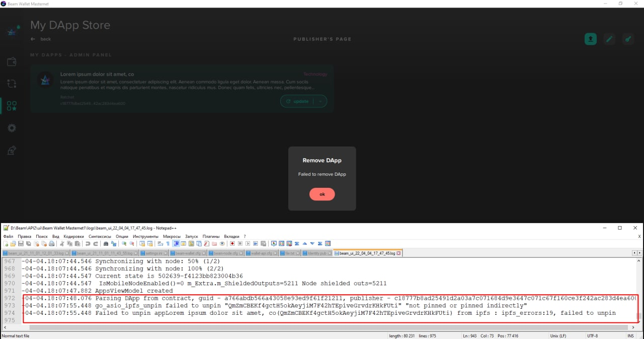Image resolution: width=644 pixels, height=339 pixels.
Task: Zoom out using the magnifier minus icon
Action: [x=132, y=243]
